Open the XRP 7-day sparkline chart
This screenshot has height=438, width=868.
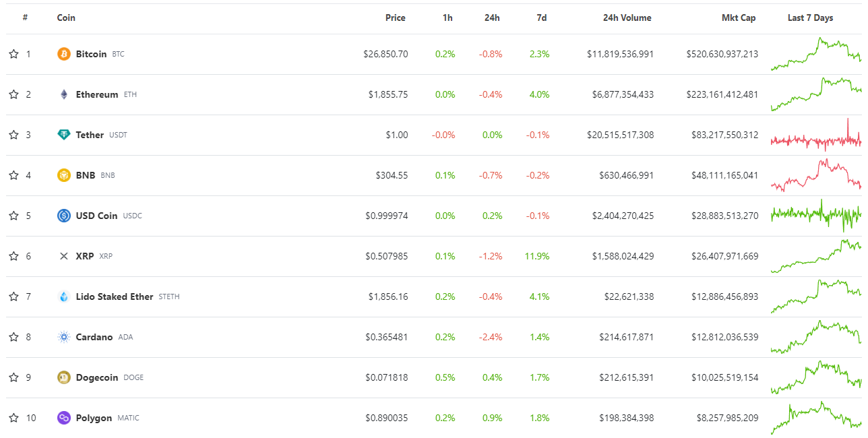click(x=815, y=256)
